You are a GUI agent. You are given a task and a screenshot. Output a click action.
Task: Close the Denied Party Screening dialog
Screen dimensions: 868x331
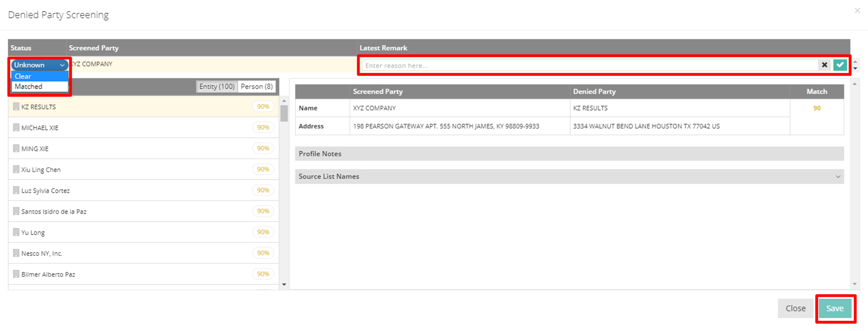(x=857, y=10)
